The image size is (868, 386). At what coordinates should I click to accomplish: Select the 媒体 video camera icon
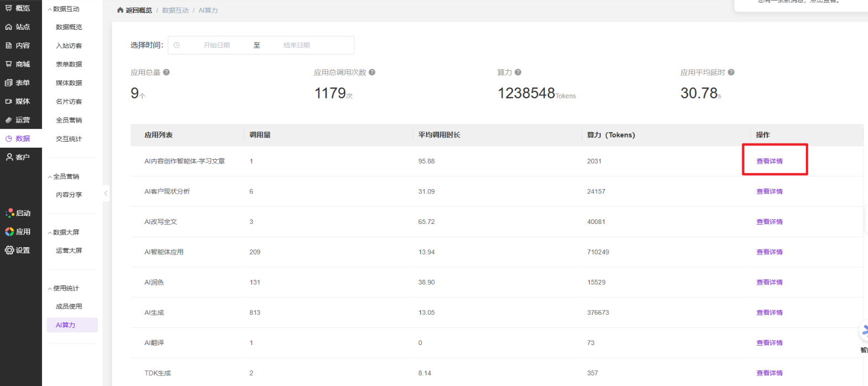(x=8, y=101)
